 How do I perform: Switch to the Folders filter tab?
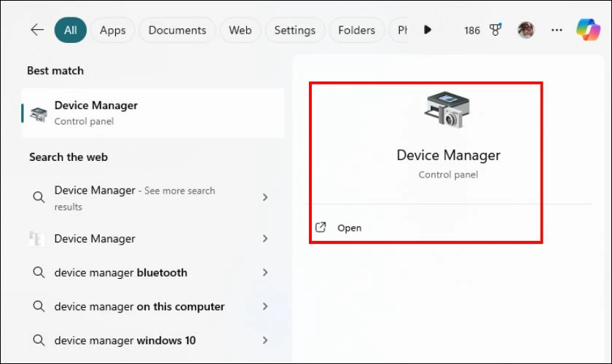click(x=356, y=30)
